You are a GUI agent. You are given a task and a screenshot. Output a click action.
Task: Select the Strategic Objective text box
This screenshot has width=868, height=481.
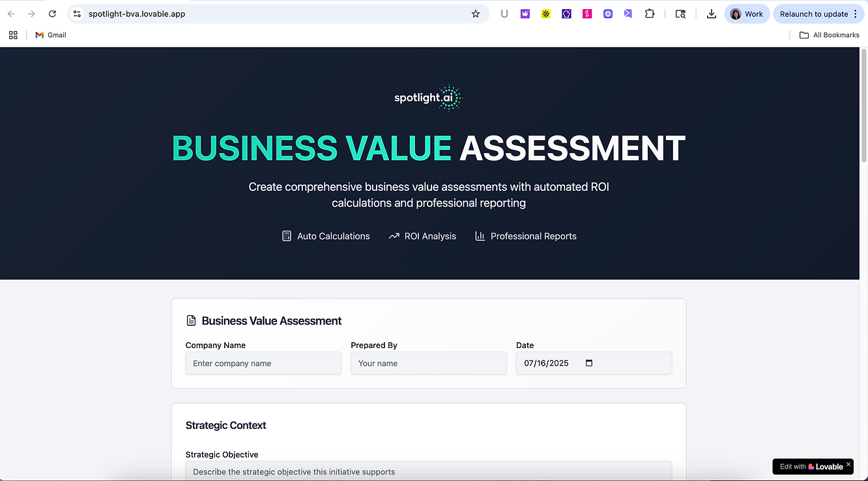tap(428, 471)
